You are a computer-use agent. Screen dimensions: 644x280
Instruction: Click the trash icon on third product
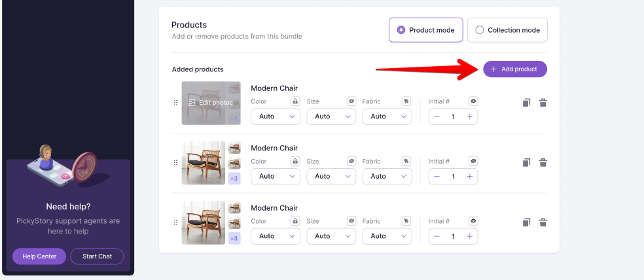(x=543, y=222)
